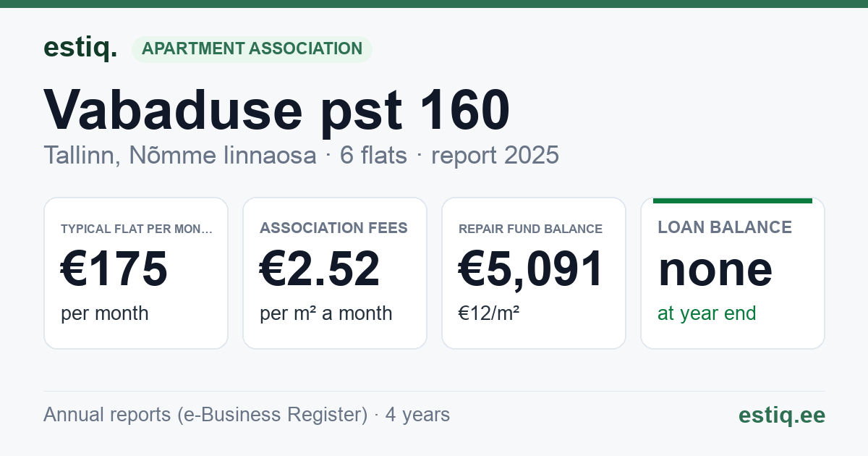Click the estiq. logo

tap(80, 48)
